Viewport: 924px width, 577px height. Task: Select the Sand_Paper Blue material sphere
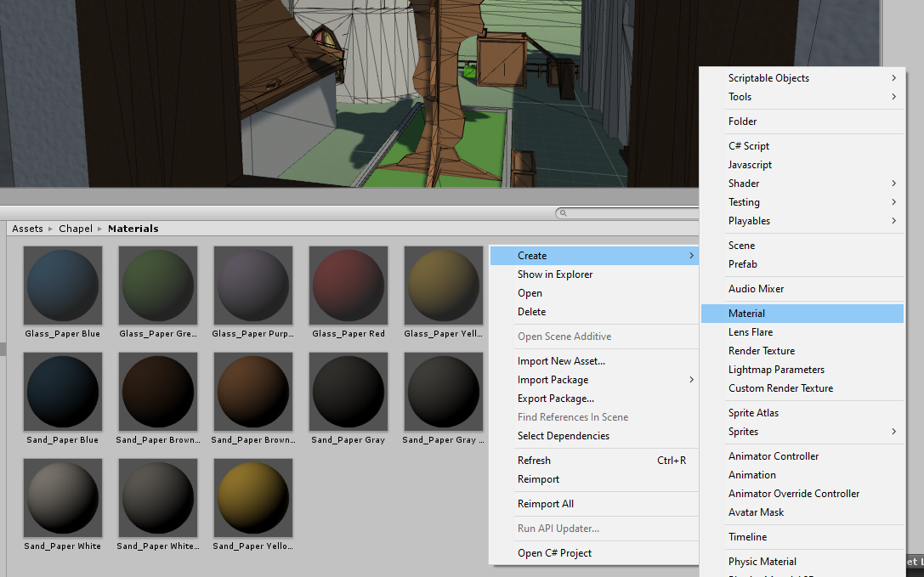point(62,392)
